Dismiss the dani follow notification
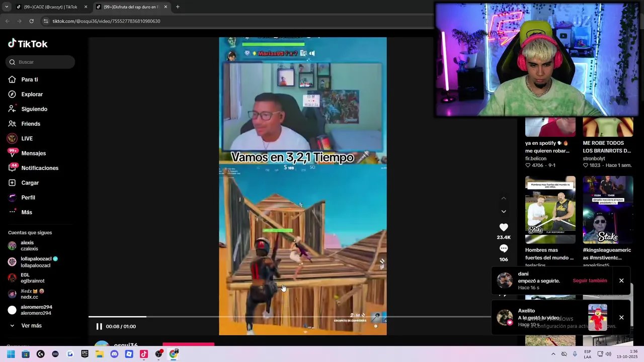The width and height of the screenshot is (644, 362). (x=621, y=281)
